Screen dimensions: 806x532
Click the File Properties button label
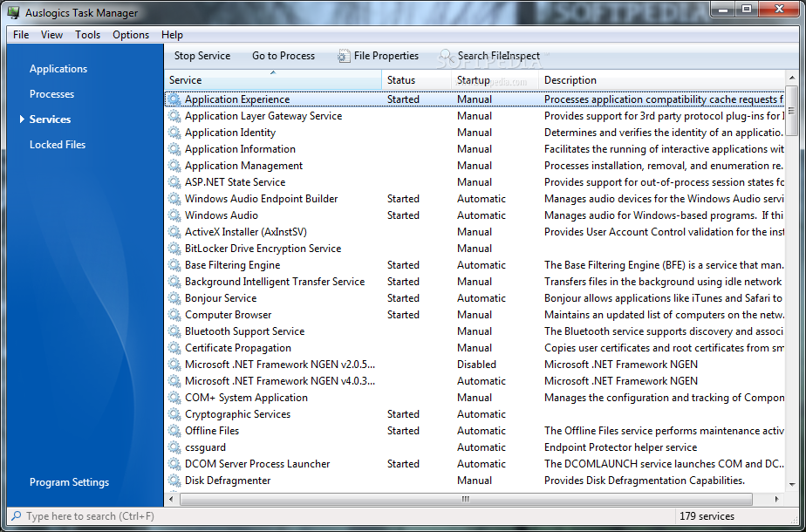pyautogui.click(x=386, y=56)
